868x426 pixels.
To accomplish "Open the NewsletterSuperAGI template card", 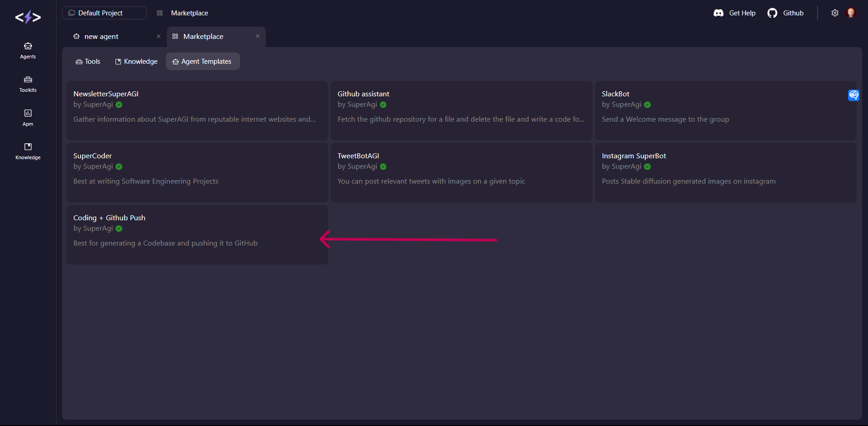I will 197,111.
